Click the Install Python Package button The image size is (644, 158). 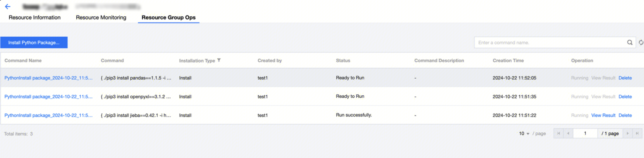34,42
